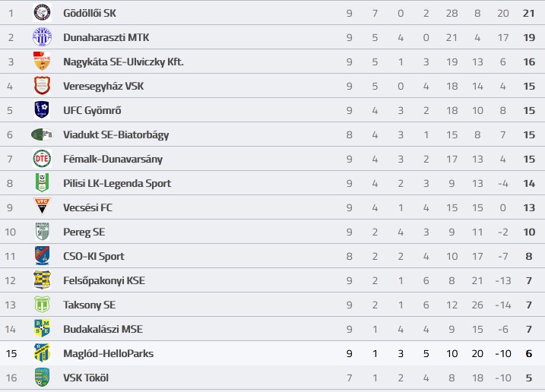
Task: Click the Budakalászi MSE BMSE logo
Action: tap(42, 329)
